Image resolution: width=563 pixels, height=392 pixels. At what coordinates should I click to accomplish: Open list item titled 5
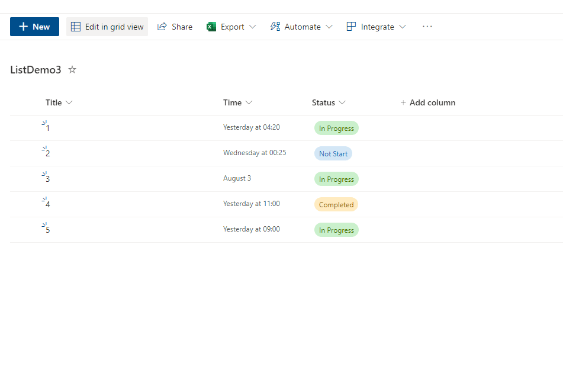48,230
